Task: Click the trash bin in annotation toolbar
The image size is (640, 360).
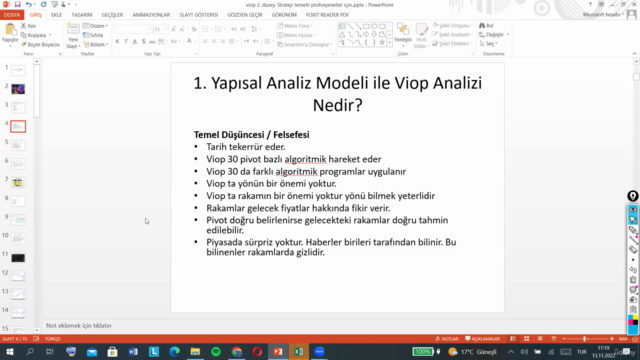Action: (633, 280)
